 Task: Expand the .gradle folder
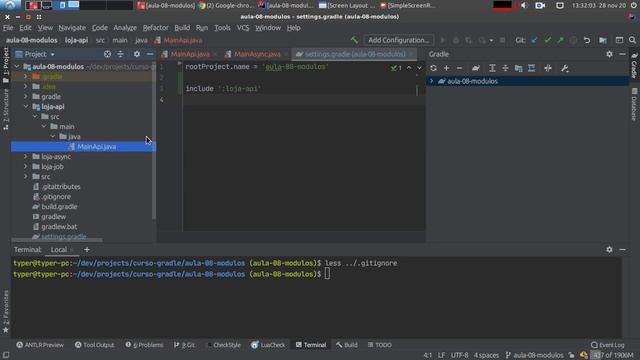click(x=26, y=76)
